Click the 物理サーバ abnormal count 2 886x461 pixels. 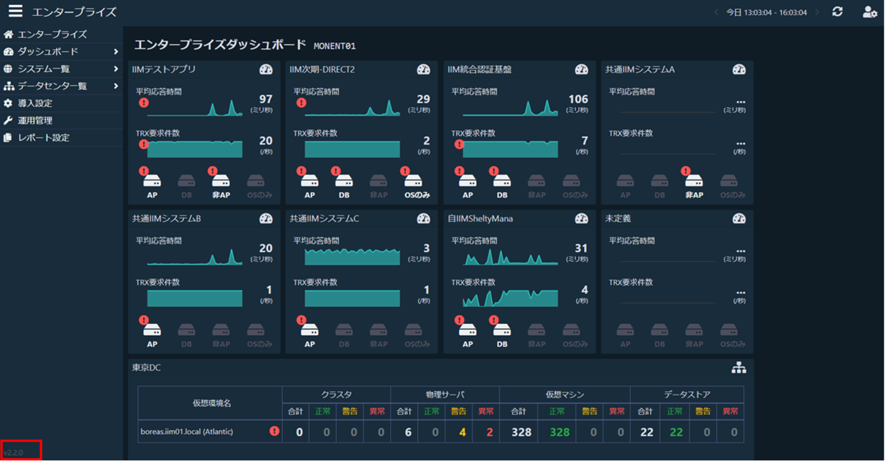(489, 432)
